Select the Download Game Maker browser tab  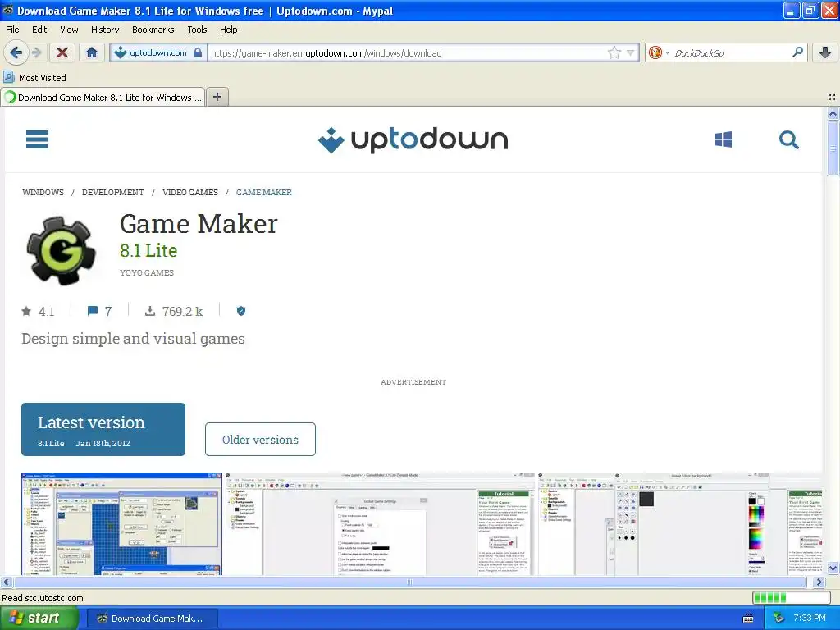[x=103, y=97]
